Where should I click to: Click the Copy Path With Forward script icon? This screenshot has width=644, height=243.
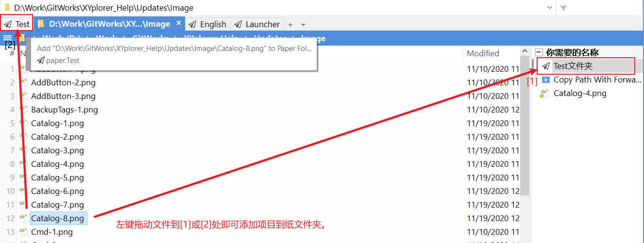coord(546,80)
